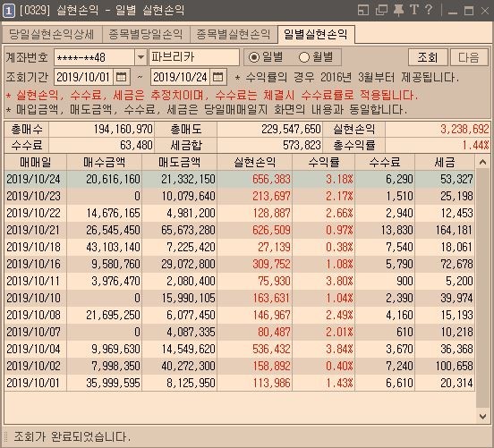This screenshot has width=494, height=448.
Task: Expand the account number dropdown
Action: pyautogui.click(x=141, y=57)
